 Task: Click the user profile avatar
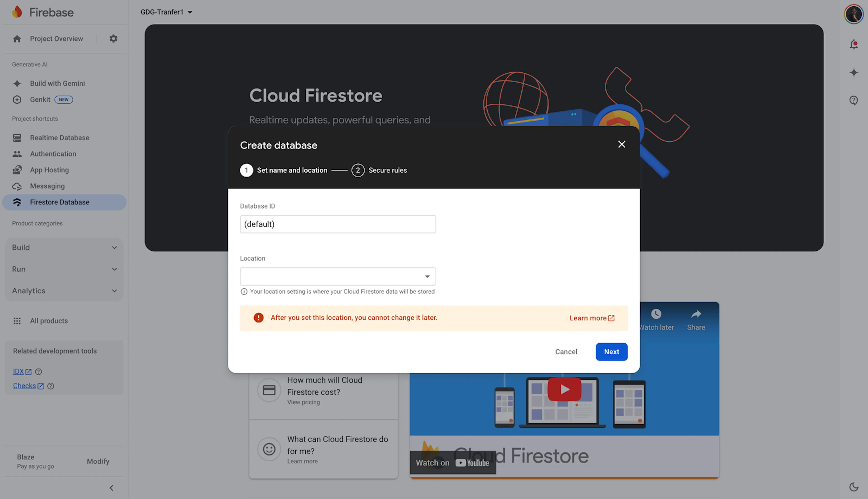click(x=853, y=14)
